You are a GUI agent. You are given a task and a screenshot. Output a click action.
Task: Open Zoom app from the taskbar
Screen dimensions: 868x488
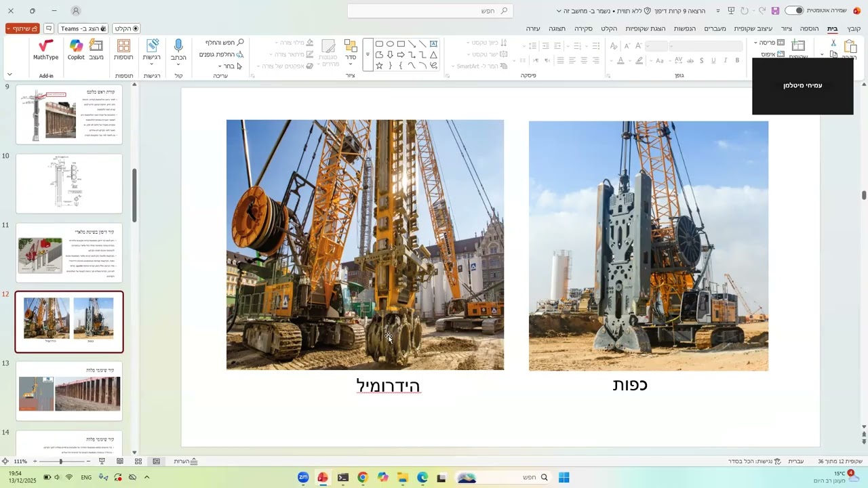tap(303, 477)
